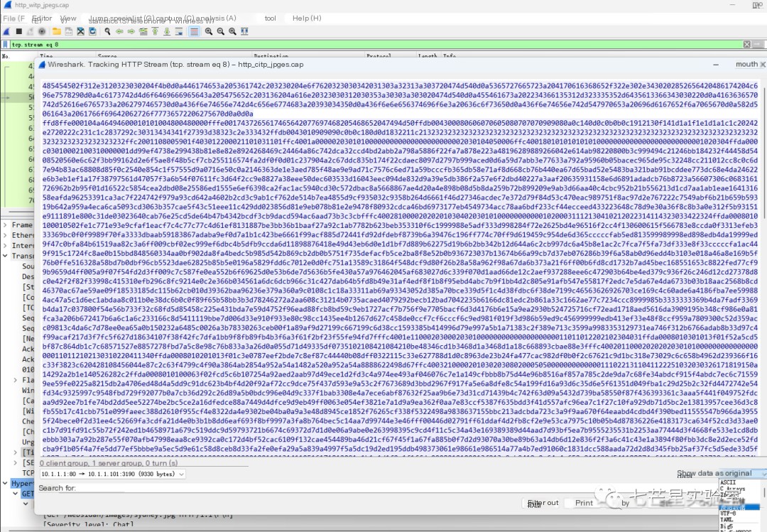Screen dimensions: 767x532
Task: Choose UTF-8 data format option
Action: (728, 514)
